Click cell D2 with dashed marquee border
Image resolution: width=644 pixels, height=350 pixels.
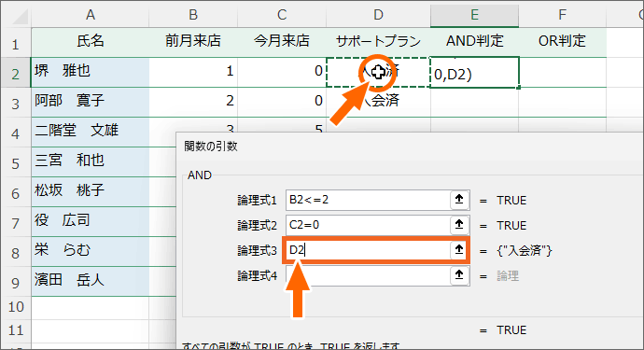[378, 73]
